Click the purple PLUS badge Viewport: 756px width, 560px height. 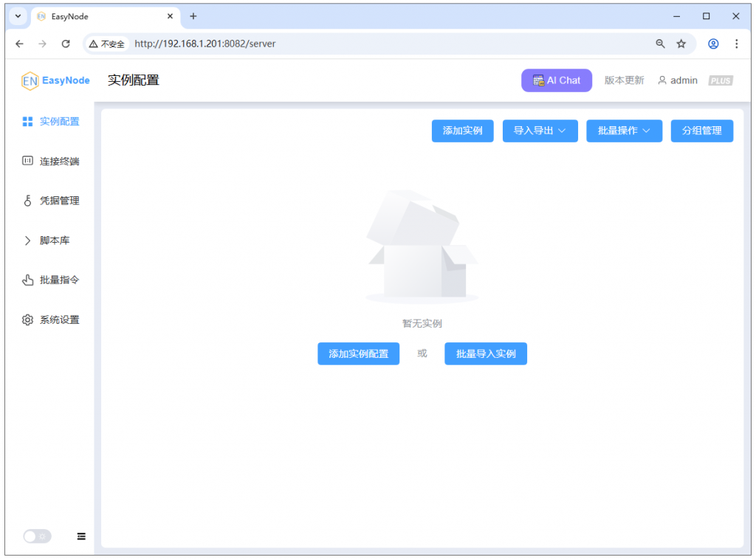click(x=719, y=80)
